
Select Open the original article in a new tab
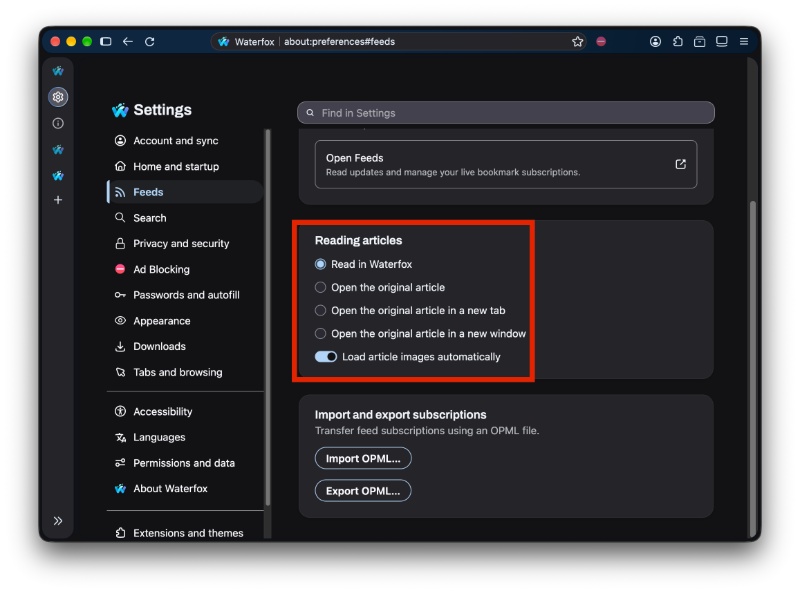click(320, 310)
